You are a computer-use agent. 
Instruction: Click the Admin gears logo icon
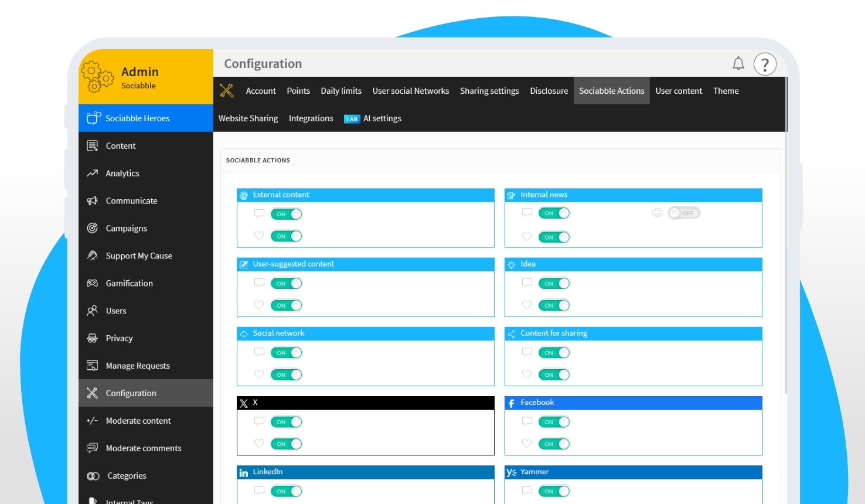tap(97, 77)
